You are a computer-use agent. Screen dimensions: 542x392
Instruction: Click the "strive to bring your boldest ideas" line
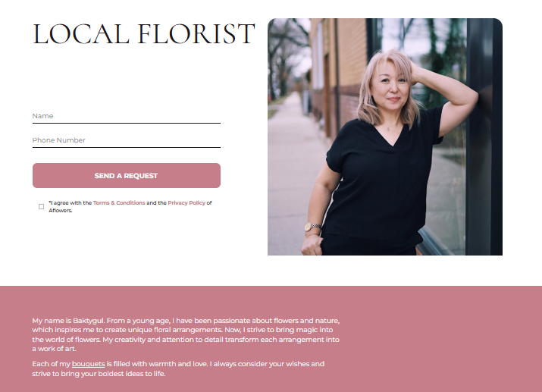click(99, 374)
